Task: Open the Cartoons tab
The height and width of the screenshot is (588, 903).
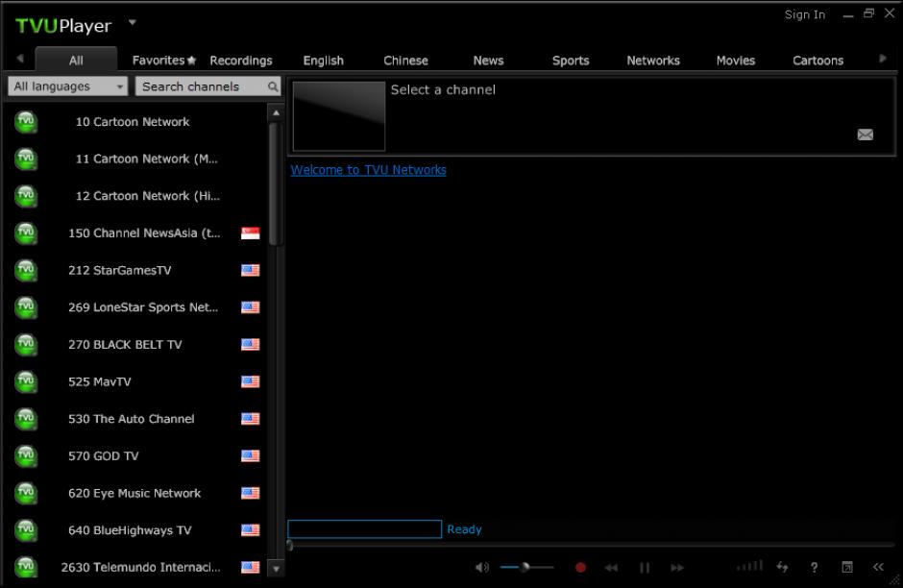Action: (x=818, y=61)
